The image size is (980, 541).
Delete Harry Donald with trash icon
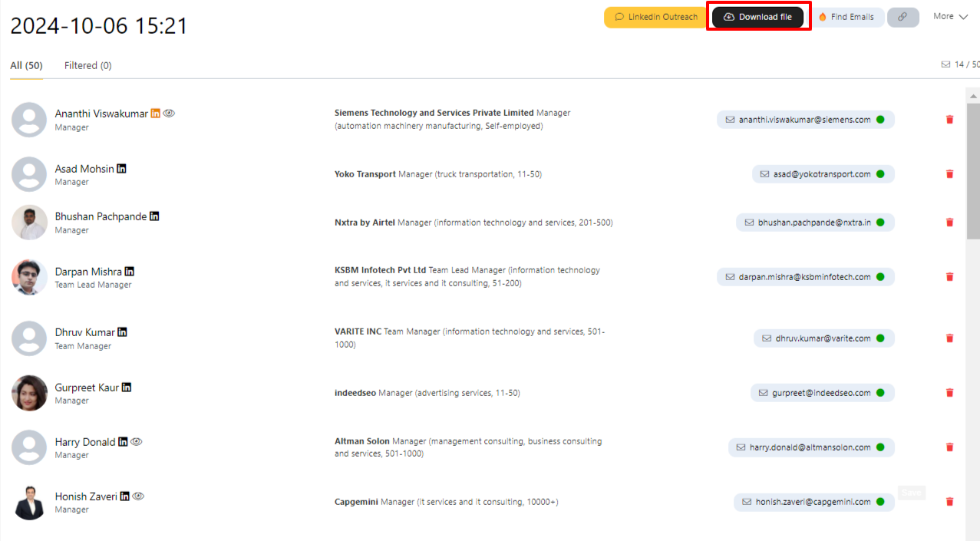(950, 447)
